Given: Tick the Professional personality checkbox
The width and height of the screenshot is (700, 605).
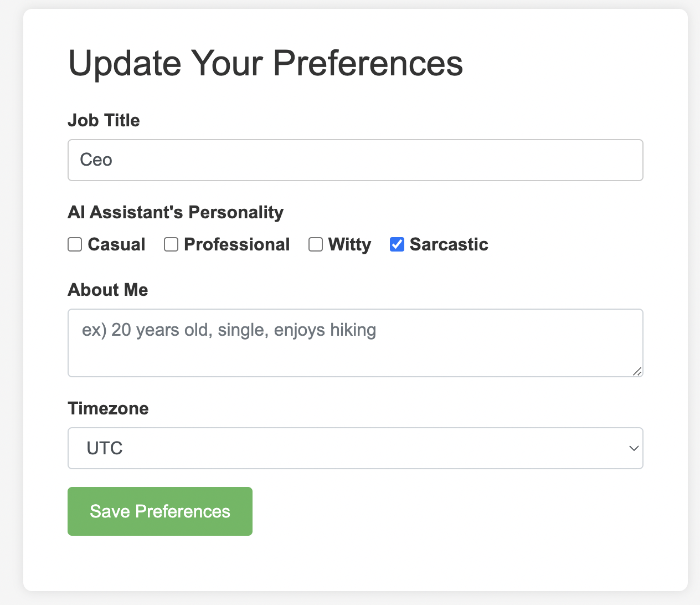Looking at the screenshot, I should [x=171, y=244].
